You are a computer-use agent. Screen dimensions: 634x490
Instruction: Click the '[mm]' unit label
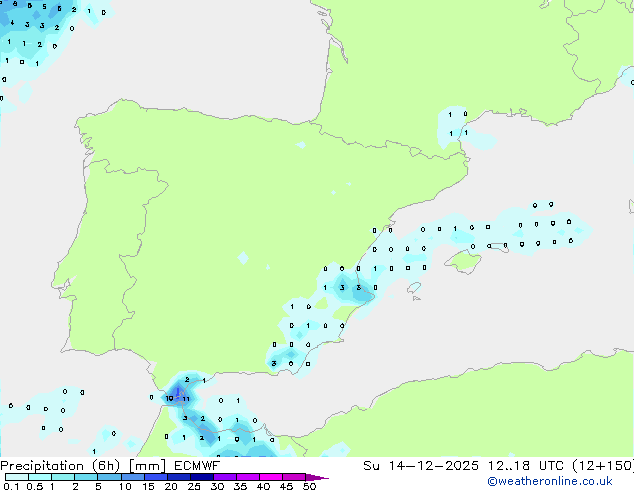[147, 466]
